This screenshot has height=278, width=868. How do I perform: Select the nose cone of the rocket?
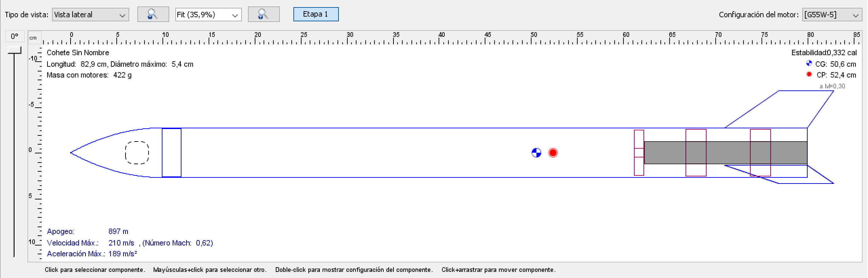[x=102, y=153]
